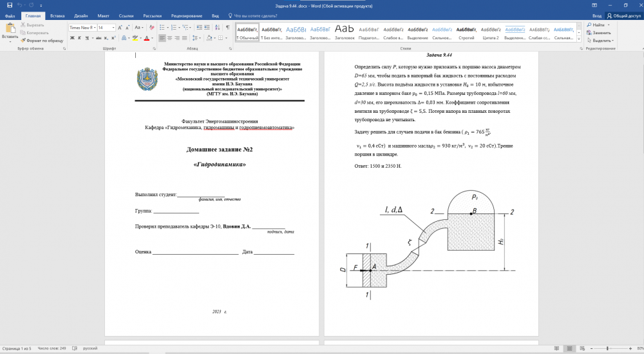Switch to the Вставка ribbon tab
This screenshot has width=644, height=354.
pyautogui.click(x=57, y=16)
